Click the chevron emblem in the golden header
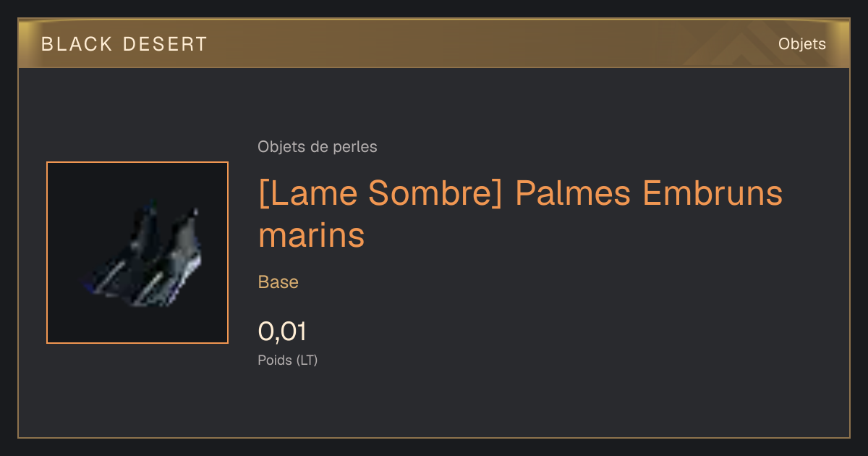 click(x=744, y=46)
